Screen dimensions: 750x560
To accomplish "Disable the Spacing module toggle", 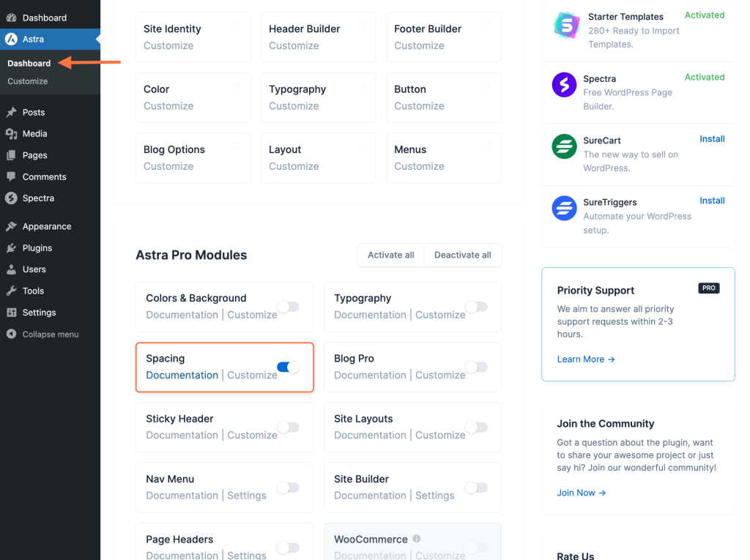I will pyautogui.click(x=286, y=367).
